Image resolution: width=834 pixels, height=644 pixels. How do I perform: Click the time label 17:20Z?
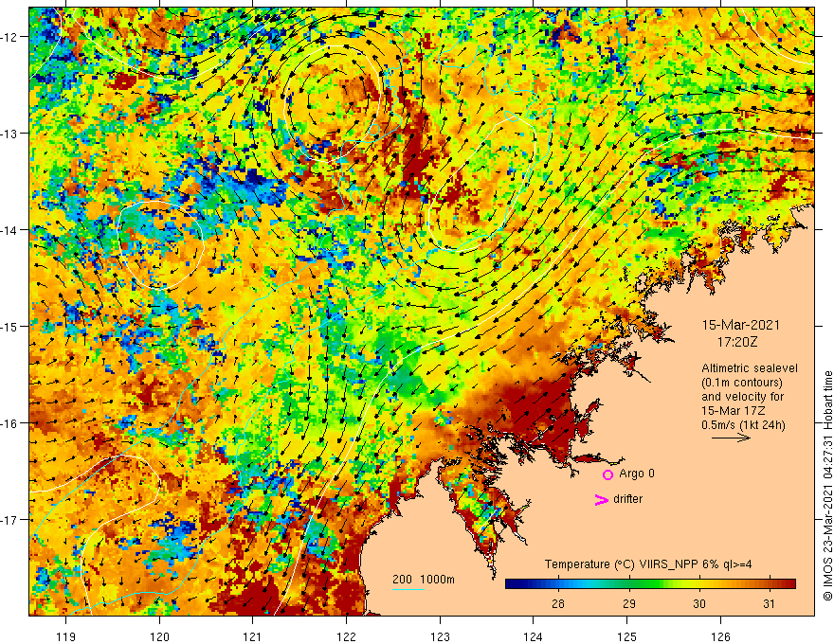[x=736, y=342]
